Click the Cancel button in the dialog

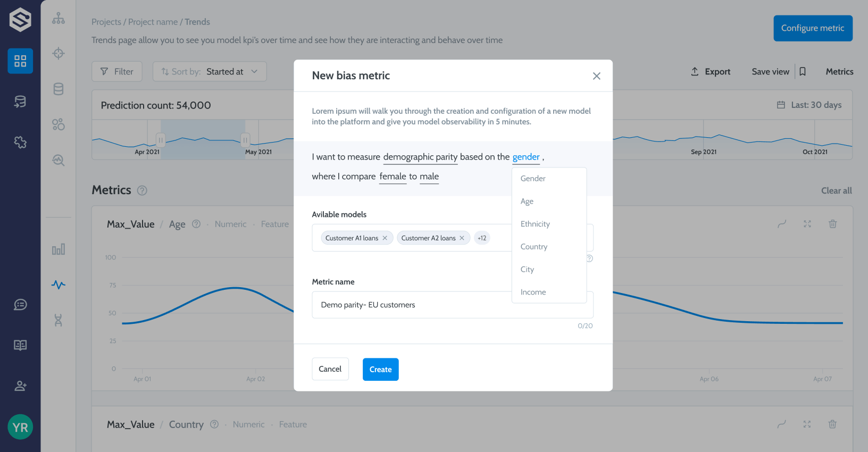coord(330,369)
